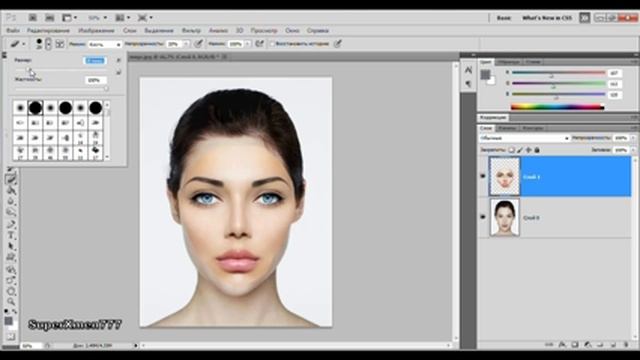Viewport: 640px width, 360px height.
Task: Pick a color from the spectrum ramp
Action: 558,107
